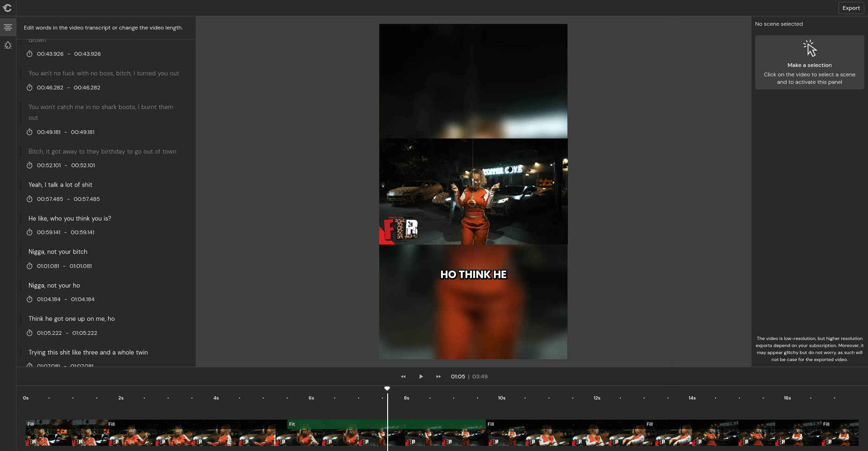Click stopwatch icon beside 00:43.926
Viewport: 868px width, 451px height.
[29, 54]
